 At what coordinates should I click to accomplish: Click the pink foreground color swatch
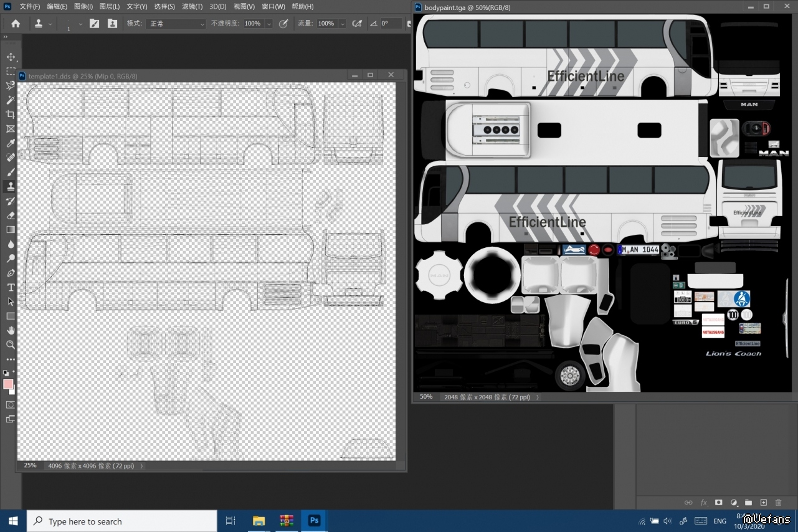[x=8, y=384]
